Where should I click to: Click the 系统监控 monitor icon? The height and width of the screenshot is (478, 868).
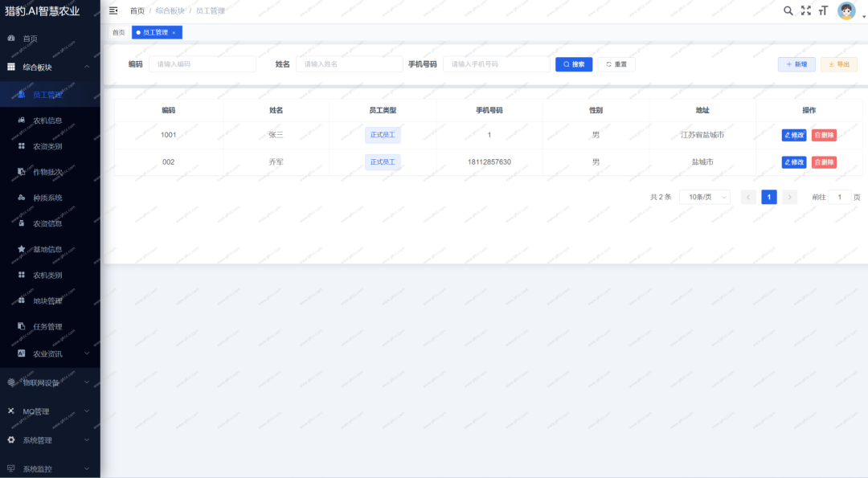(x=11, y=468)
